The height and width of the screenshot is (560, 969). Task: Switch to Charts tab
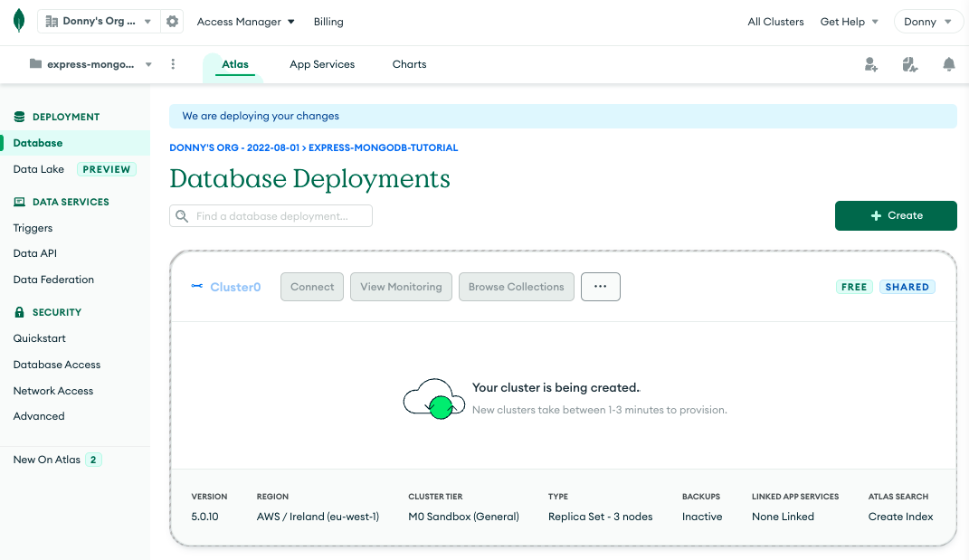click(409, 64)
